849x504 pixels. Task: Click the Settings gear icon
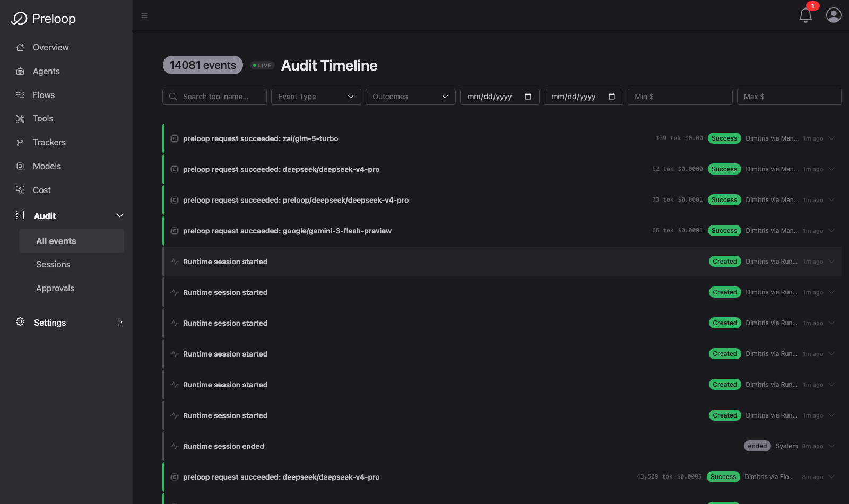pos(20,321)
